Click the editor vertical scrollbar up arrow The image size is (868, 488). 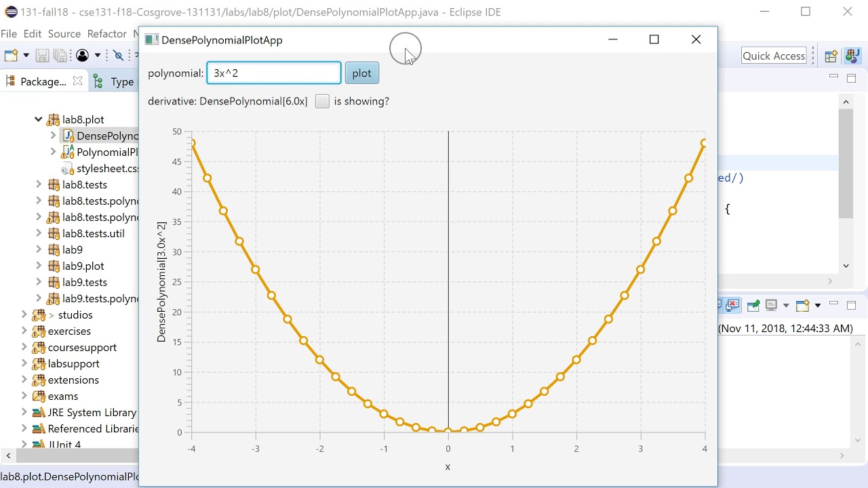point(846,102)
